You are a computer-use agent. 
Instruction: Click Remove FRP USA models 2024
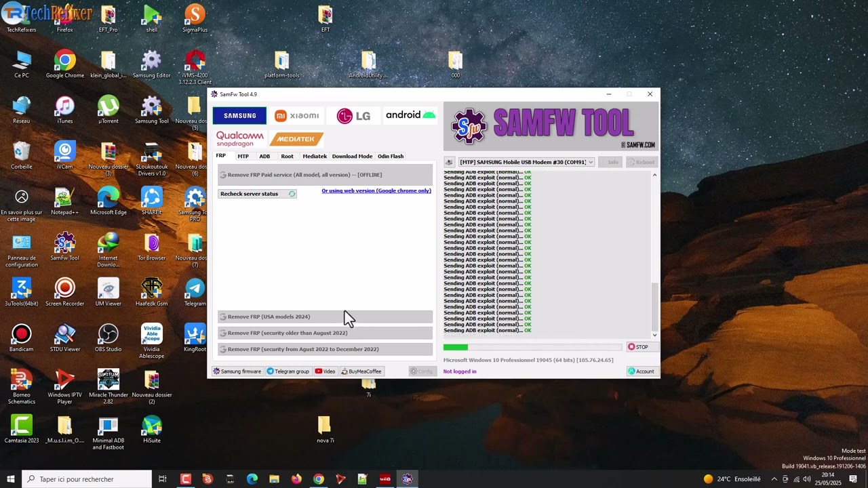click(325, 317)
